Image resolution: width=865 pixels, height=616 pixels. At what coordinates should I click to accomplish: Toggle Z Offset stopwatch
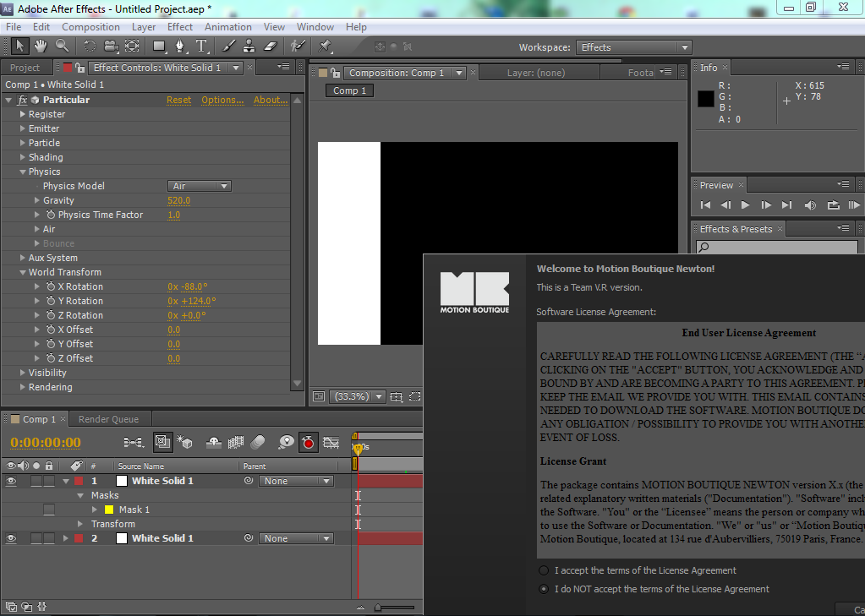[x=51, y=358]
